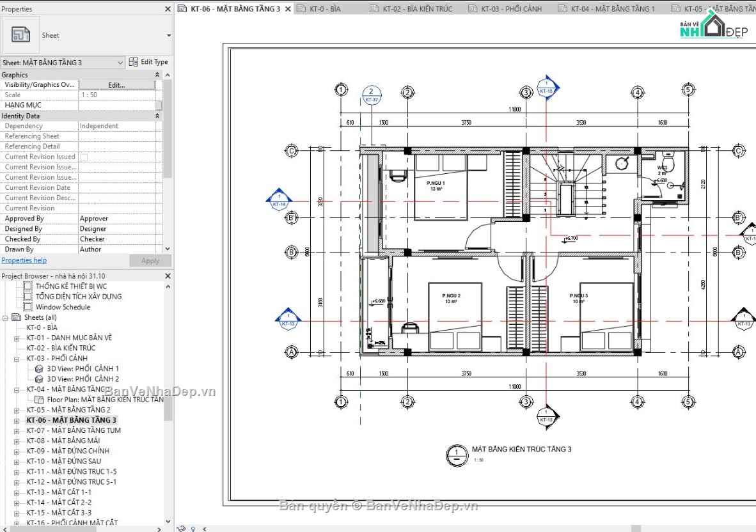756x532 pixels.
Task: Select 3D View: PHỐI CẢNH 1
Action: pyautogui.click(x=83, y=369)
